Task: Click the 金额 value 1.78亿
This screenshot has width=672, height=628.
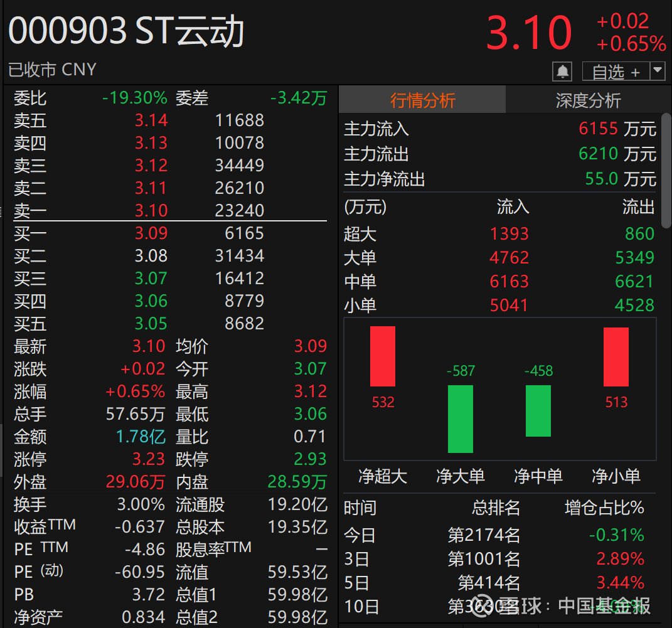Action: coord(141,437)
